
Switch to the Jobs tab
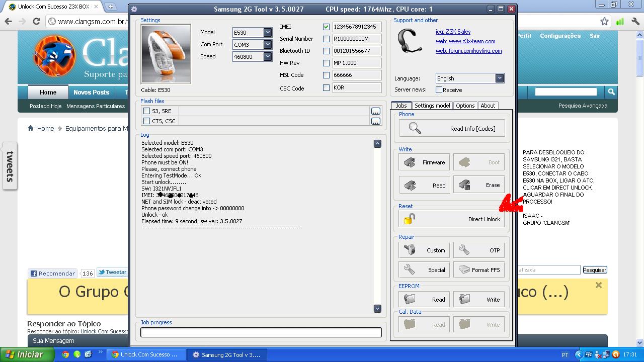[x=401, y=106]
